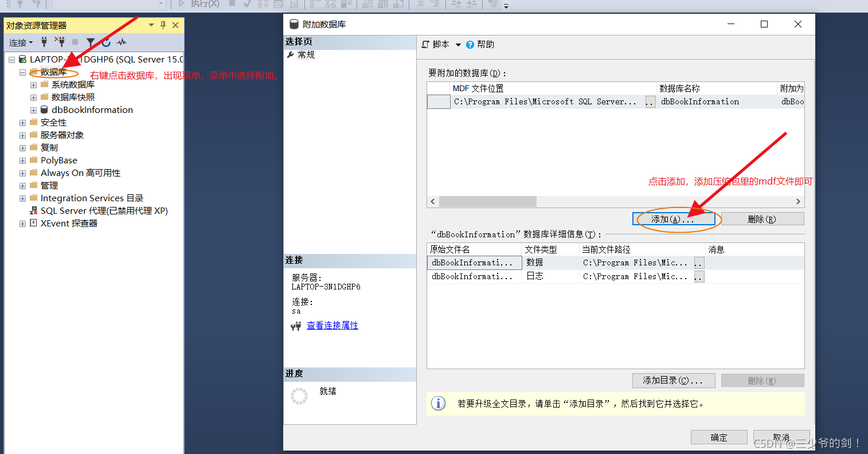Viewport: 868px width, 454px height.
Task: Click the LAPTOP server node icon
Action: click(x=22, y=59)
